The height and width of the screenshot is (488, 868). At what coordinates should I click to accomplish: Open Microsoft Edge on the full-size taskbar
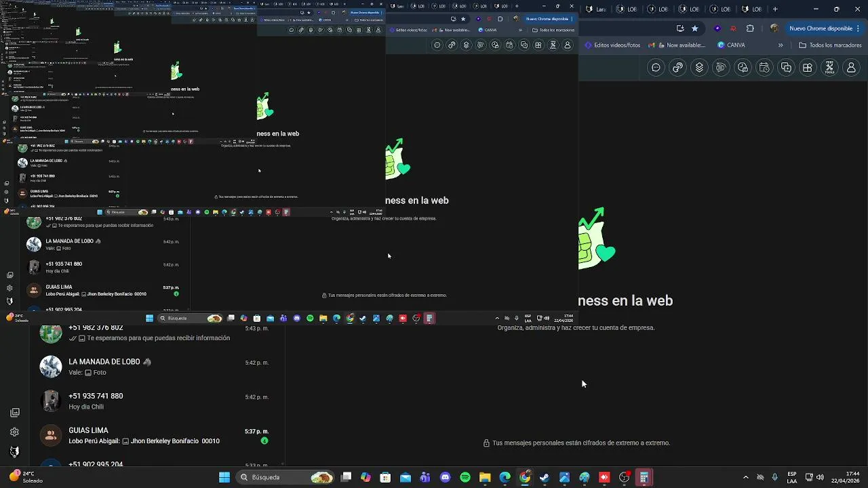pyautogui.click(x=505, y=477)
